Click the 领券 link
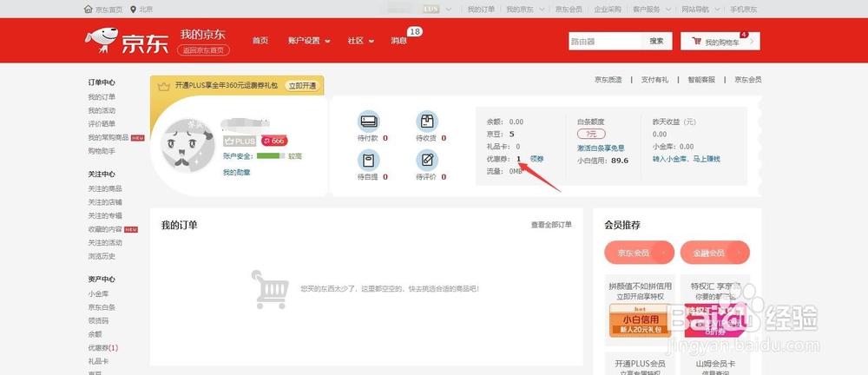Image resolution: width=868 pixels, height=375 pixels. point(537,159)
